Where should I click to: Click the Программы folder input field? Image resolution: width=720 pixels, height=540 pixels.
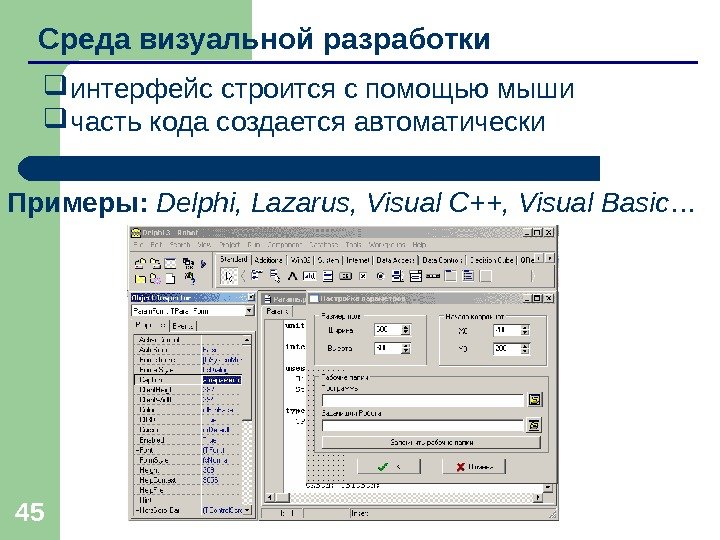[x=423, y=400]
